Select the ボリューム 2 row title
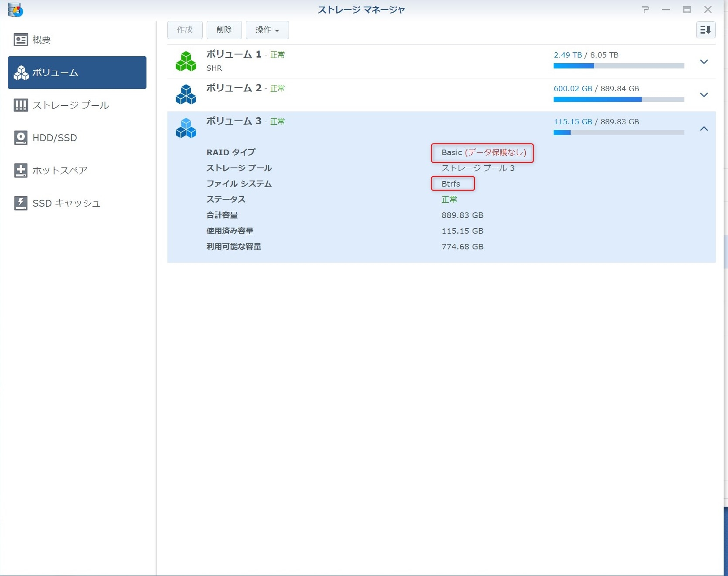728x576 pixels. point(234,88)
